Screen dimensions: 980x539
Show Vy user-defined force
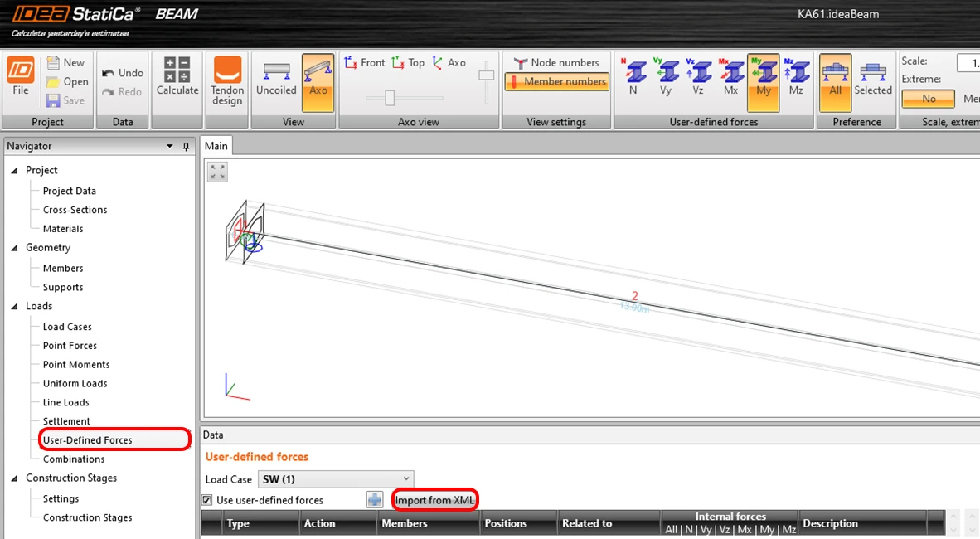tap(666, 78)
